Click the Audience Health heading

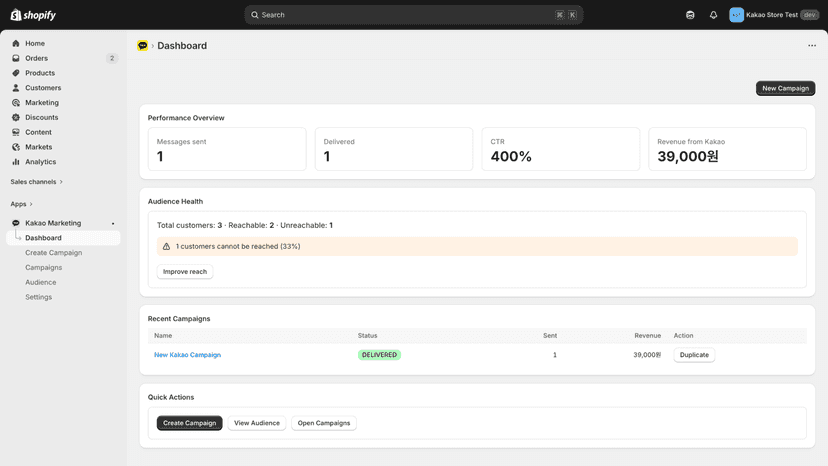coord(175,201)
